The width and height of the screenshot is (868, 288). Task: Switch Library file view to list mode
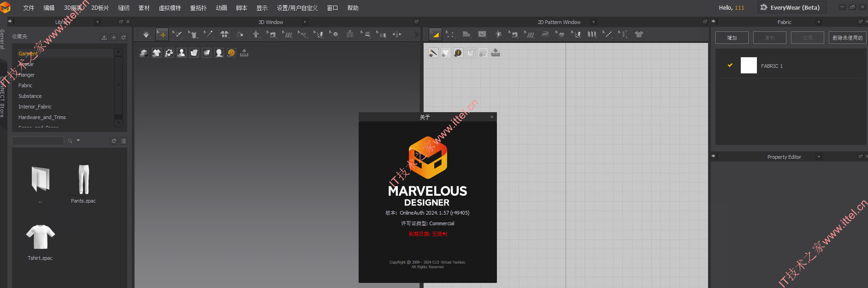[124, 141]
